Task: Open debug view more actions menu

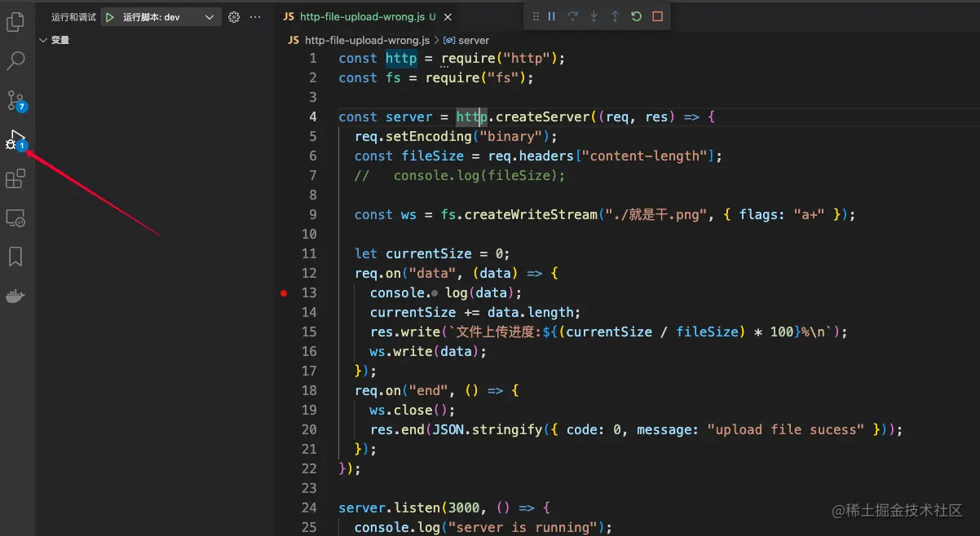Action: coord(255,16)
